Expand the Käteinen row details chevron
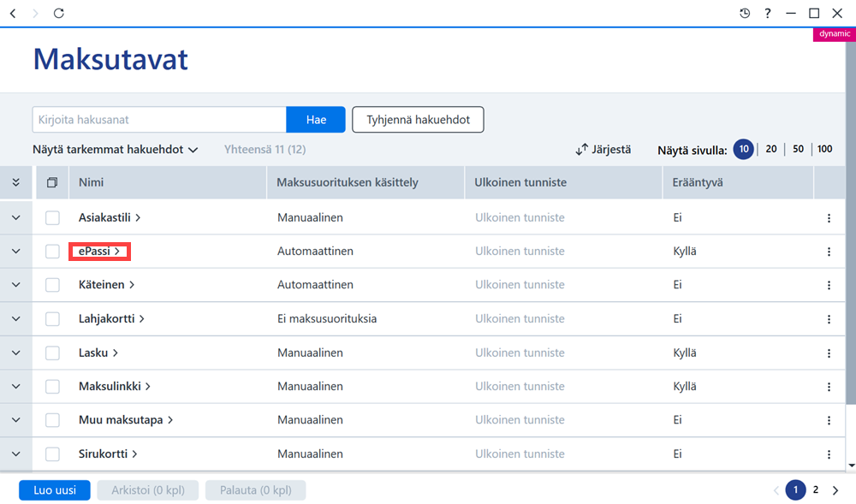This screenshot has width=856, height=504. [x=15, y=285]
